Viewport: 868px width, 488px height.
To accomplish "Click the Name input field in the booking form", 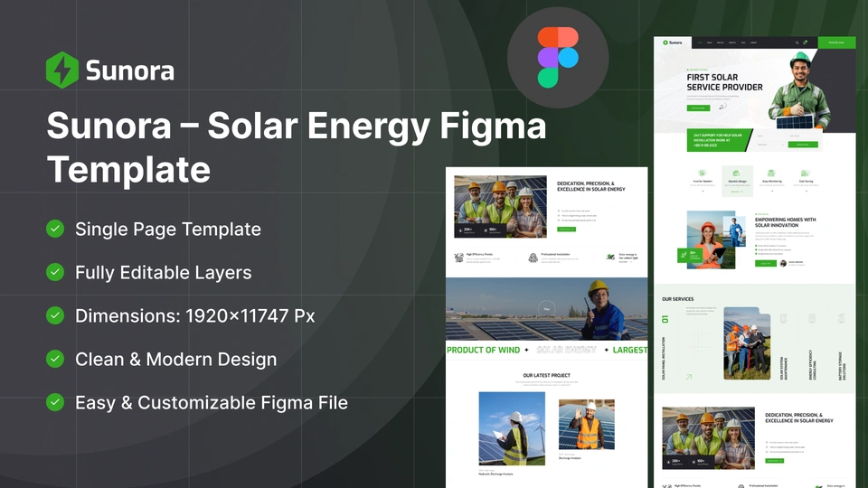I will [x=770, y=136].
